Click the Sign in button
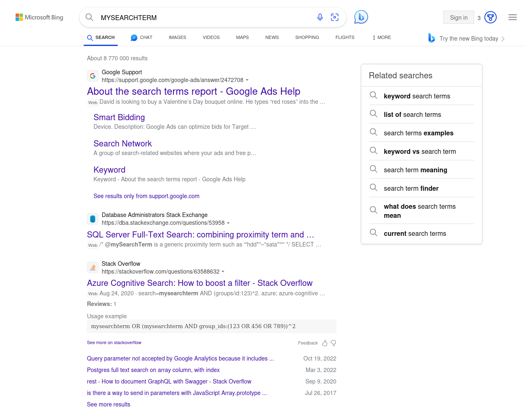 tap(459, 17)
